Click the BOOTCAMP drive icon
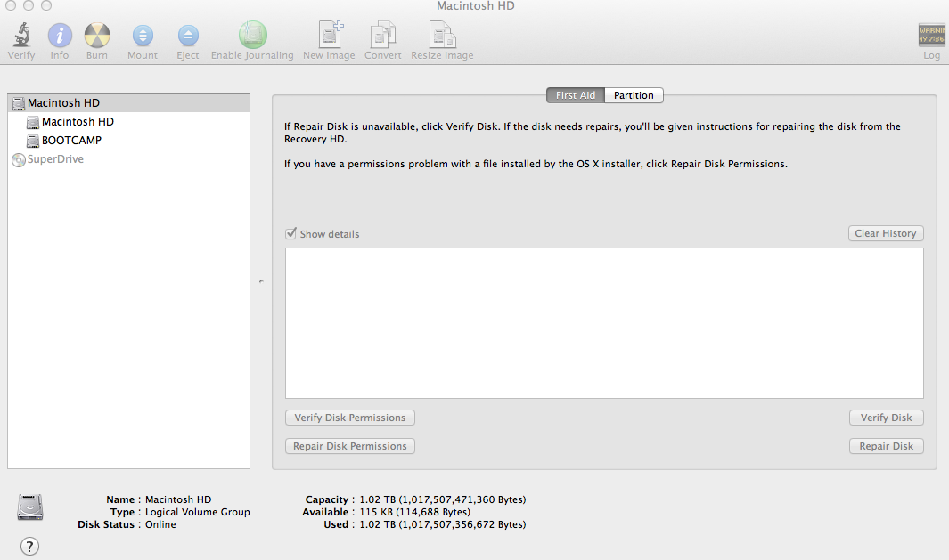The width and height of the screenshot is (949, 560). (33, 141)
